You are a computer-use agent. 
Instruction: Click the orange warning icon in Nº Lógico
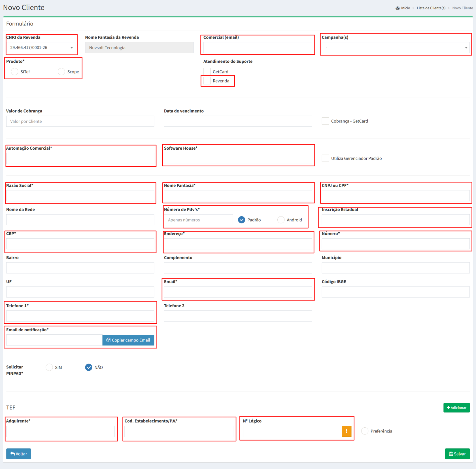(346, 431)
